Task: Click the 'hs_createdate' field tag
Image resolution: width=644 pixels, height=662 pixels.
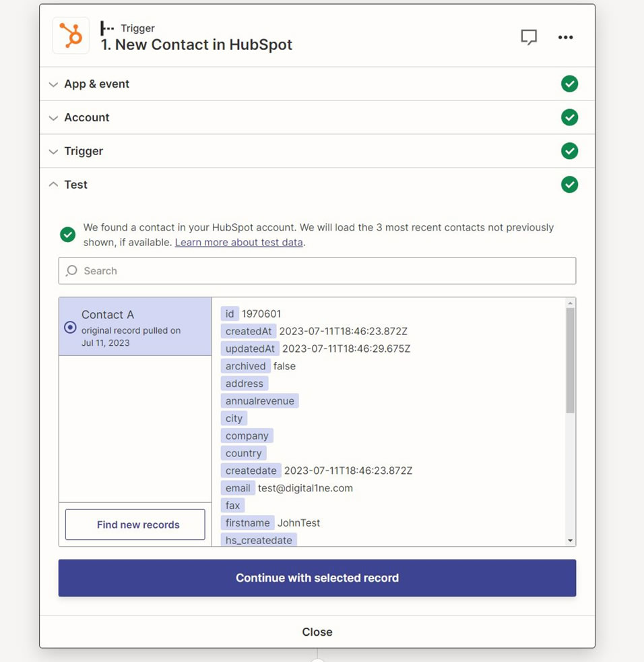Action: [259, 539]
